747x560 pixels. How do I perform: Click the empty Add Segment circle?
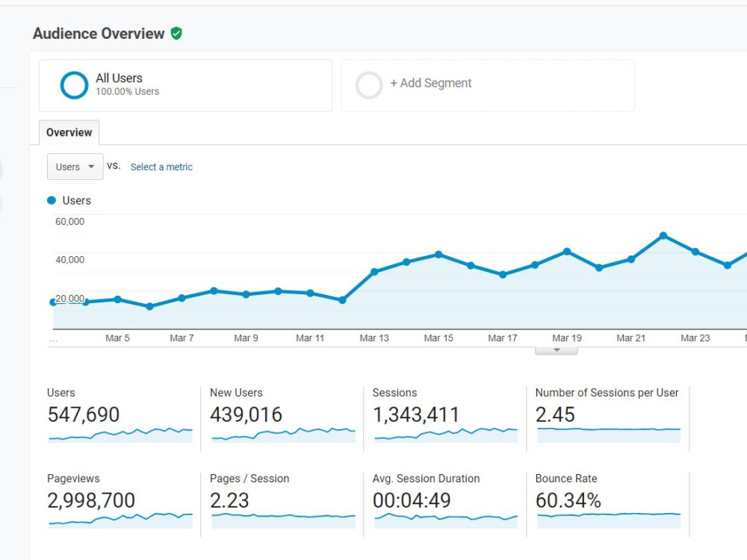tap(369, 85)
